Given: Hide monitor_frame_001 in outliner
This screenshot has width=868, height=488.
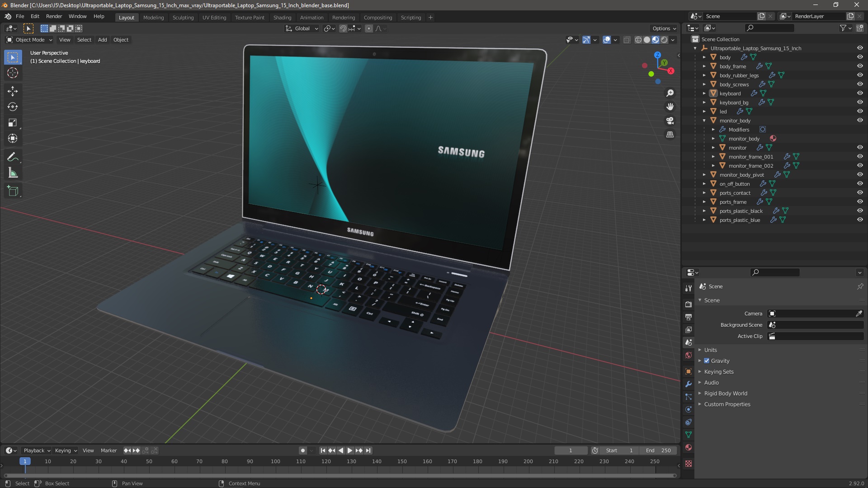Looking at the screenshot, I should click(x=860, y=156).
